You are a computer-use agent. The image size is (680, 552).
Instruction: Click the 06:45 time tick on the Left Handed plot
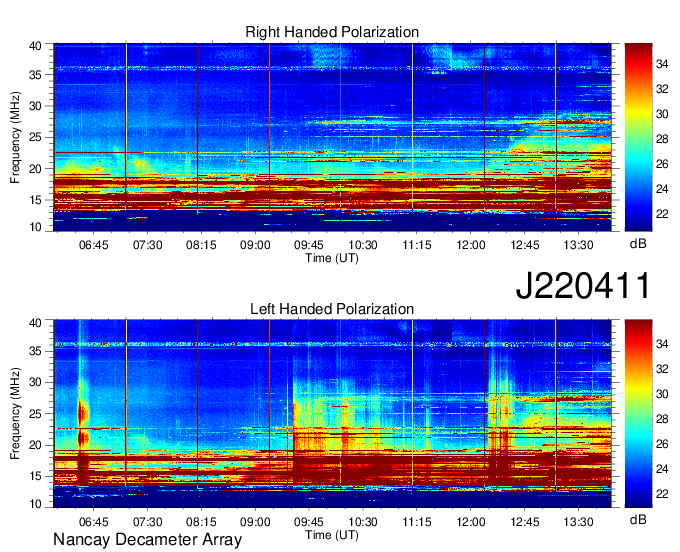coord(93,522)
